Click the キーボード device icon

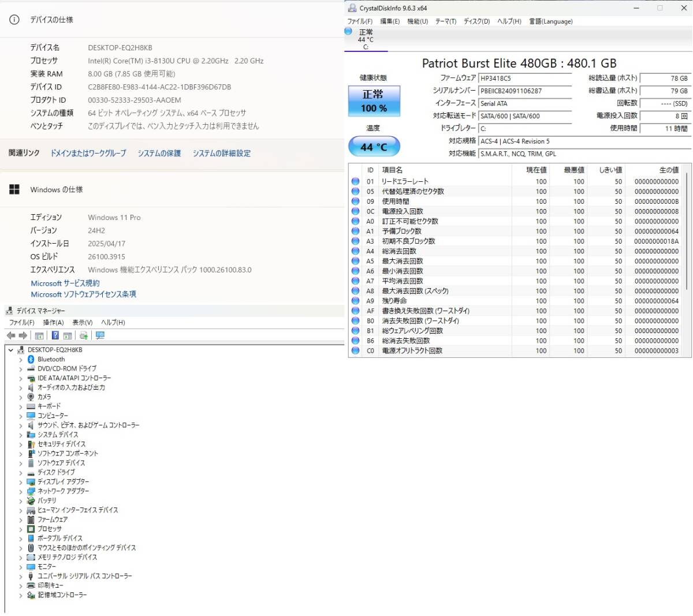[x=31, y=406]
